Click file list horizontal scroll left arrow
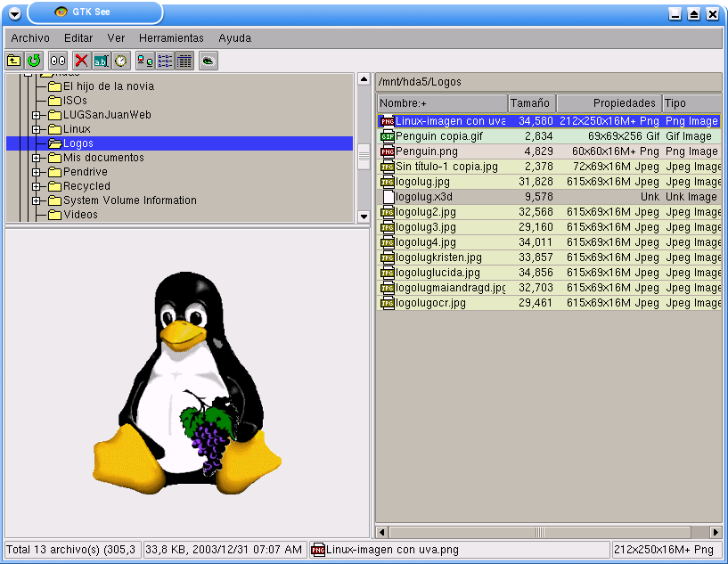This screenshot has width=728, height=564. [x=382, y=532]
